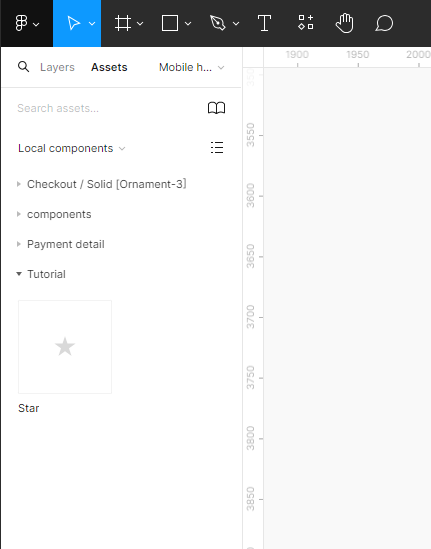The width and height of the screenshot is (431, 549).
Task: Open the Mobile h... page dropdown
Action: [191, 67]
